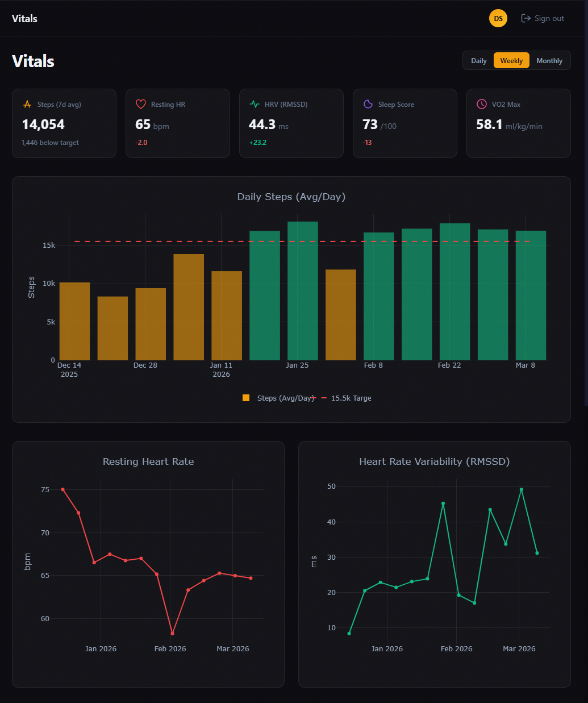Click the moon icon beside Sleep Score
Image resolution: width=588 pixels, height=703 pixels.
[368, 105]
